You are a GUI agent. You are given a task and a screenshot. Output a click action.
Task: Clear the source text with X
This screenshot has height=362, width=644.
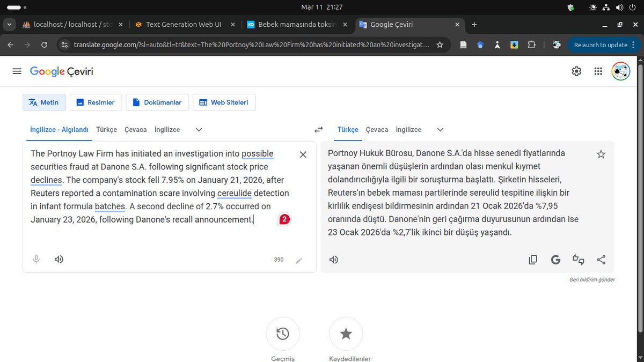(303, 154)
